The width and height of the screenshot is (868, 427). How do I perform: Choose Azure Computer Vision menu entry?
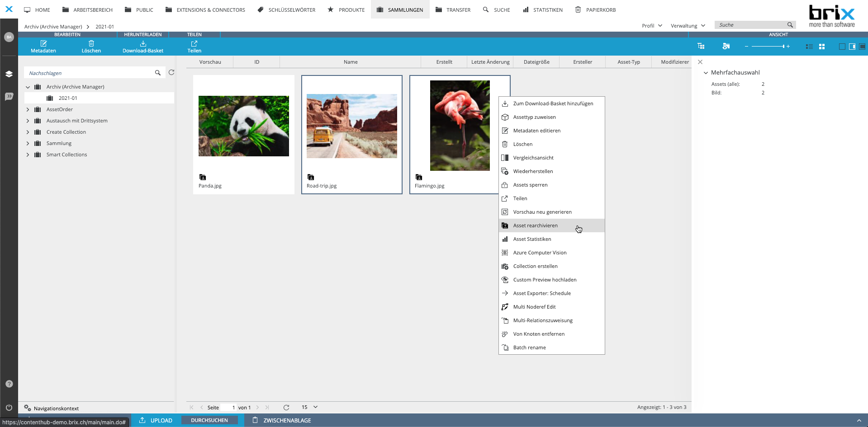click(551, 253)
